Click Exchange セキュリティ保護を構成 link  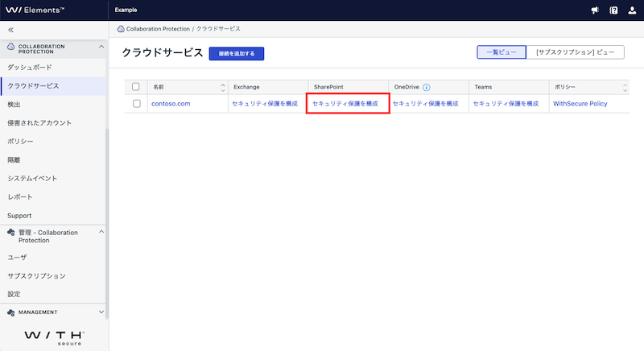265,104
